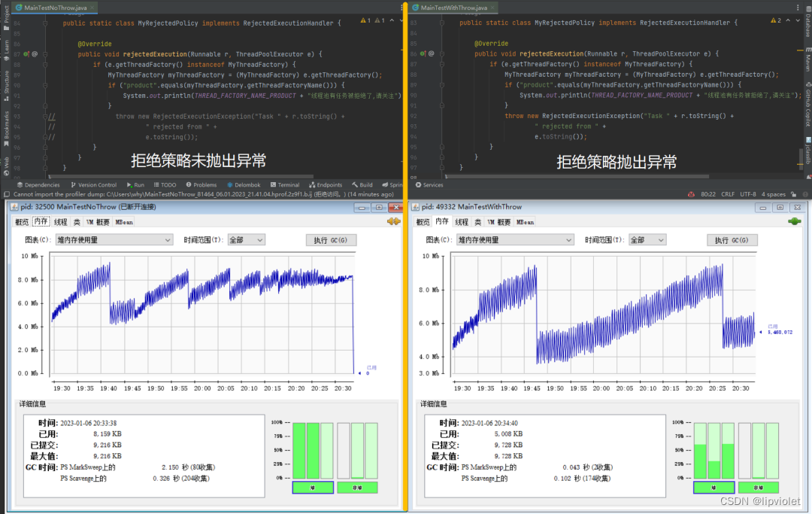Open the Maven panel on right sidebar
812x514 pixels.
807,60
